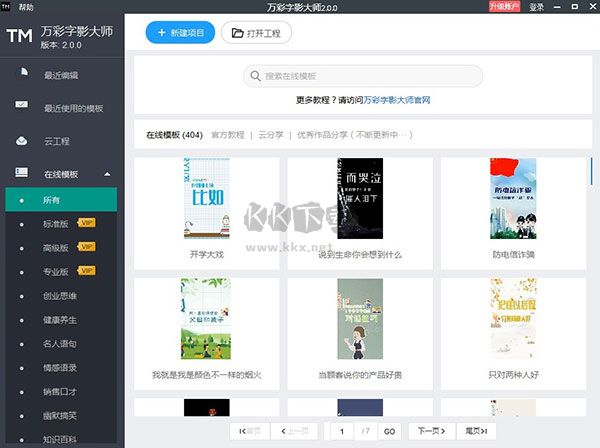Open 说到生命你会想到什么 template thumbnail
This screenshot has height=448, width=600.
click(x=360, y=198)
